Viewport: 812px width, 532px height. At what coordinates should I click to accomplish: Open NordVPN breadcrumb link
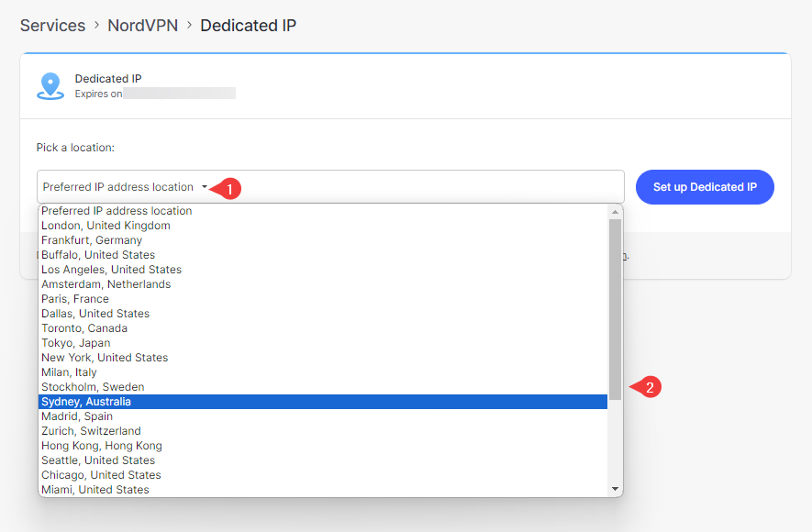point(142,26)
